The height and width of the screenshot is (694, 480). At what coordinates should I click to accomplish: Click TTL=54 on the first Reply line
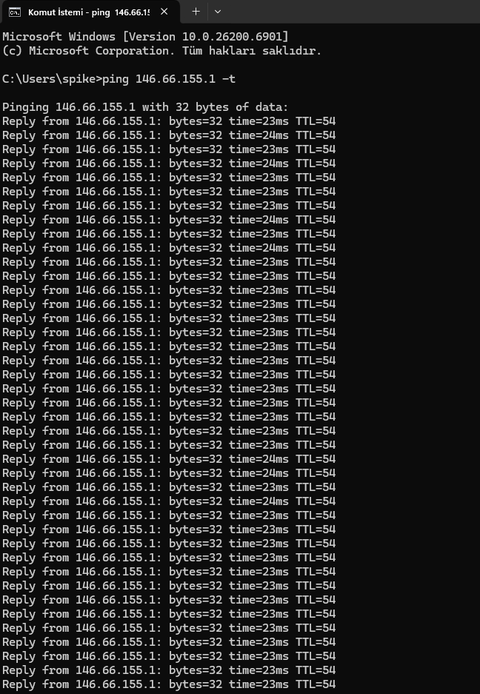tap(316, 121)
